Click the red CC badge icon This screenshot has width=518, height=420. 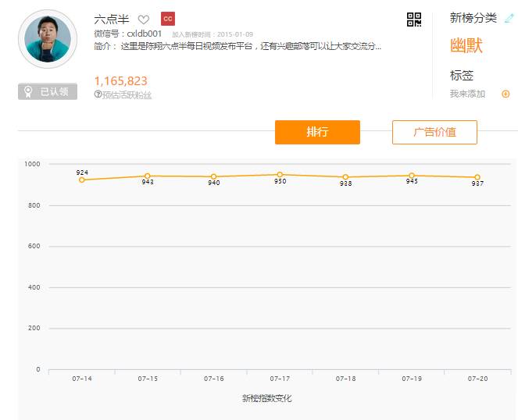coord(167,19)
